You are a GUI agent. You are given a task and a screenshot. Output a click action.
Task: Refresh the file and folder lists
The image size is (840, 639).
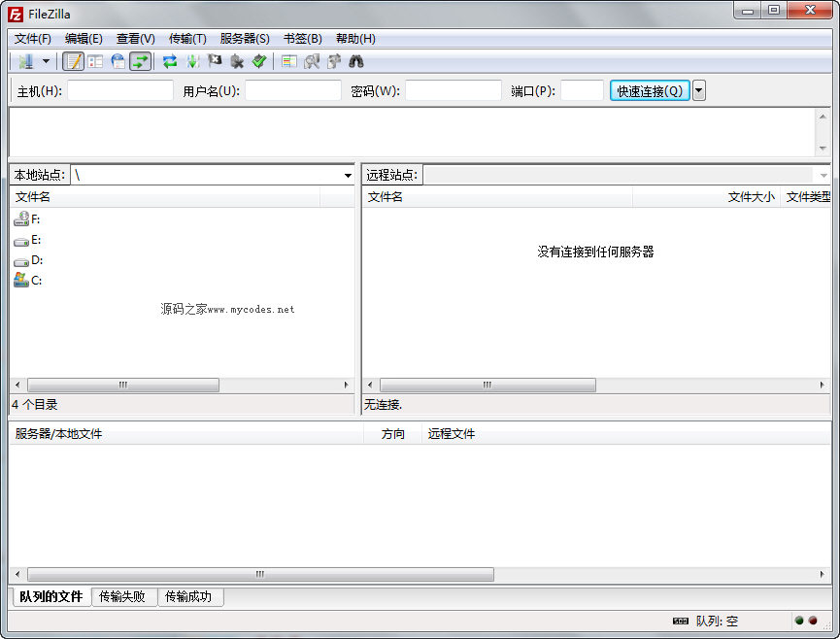tap(170, 61)
